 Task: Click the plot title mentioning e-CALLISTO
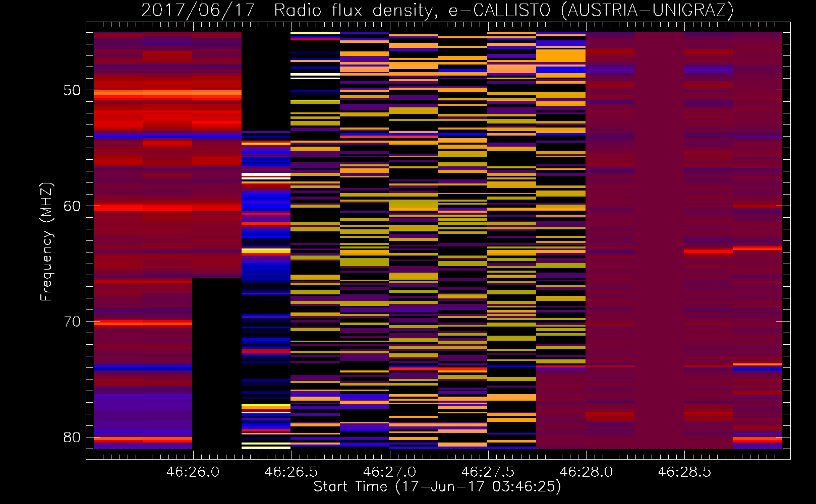click(x=437, y=10)
